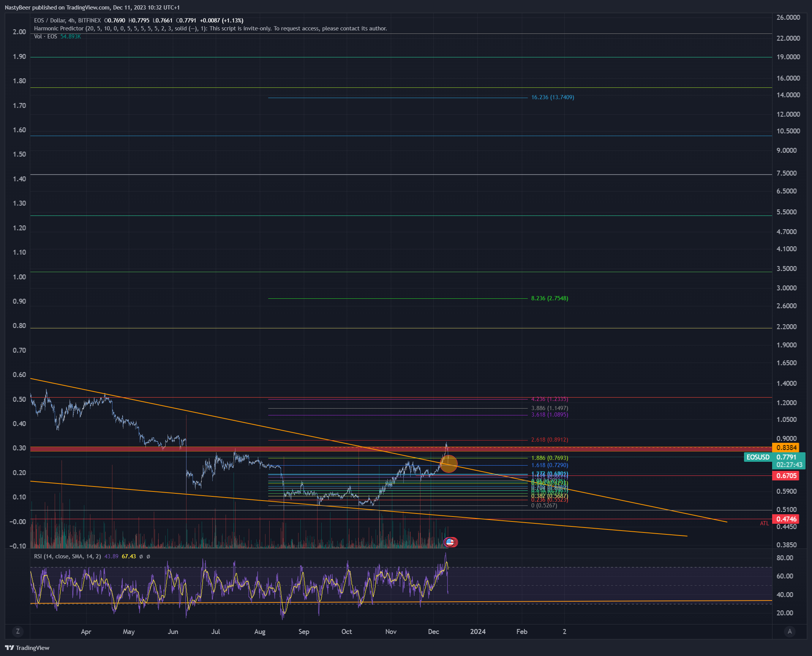Image resolution: width=812 pixels, height=656 pixels.
Task: Click the 2.00 value on the left scale
Action: pyautogui.click(x=19, y=32)
